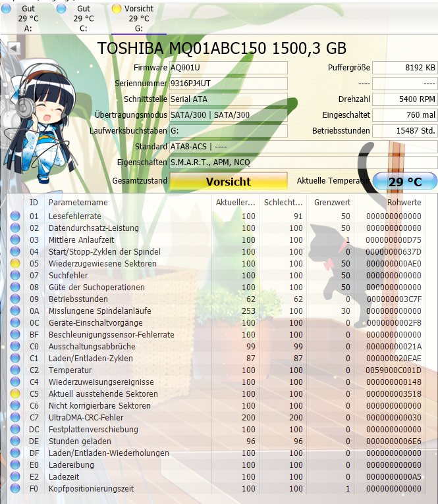Click the Firmware field AQ001U
This screenshot has width=438, height=504.
tap(229, 68)
